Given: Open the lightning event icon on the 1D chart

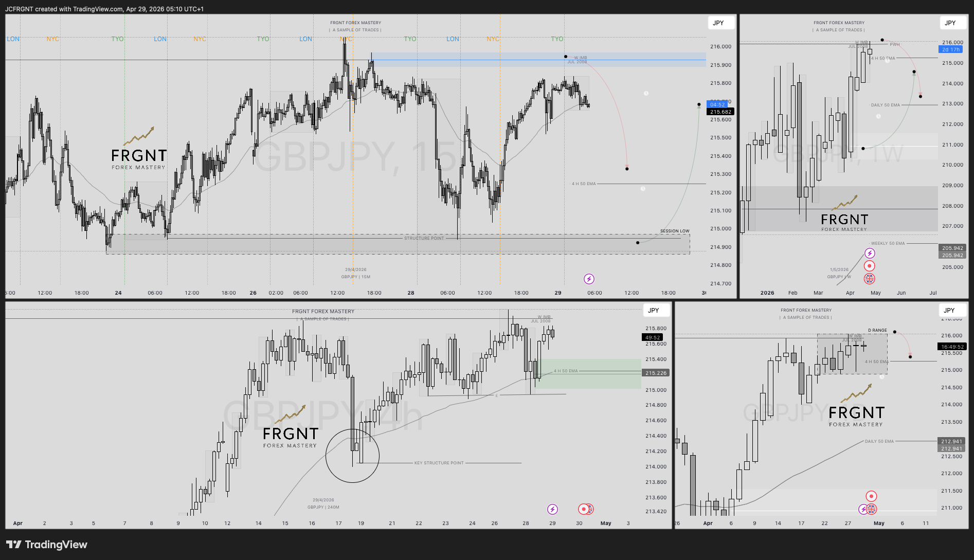Looking at the screenshot, I should click(863, 509).
